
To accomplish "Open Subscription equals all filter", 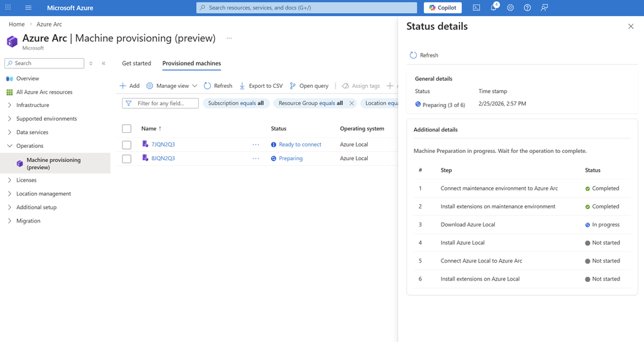I will 236,103.
